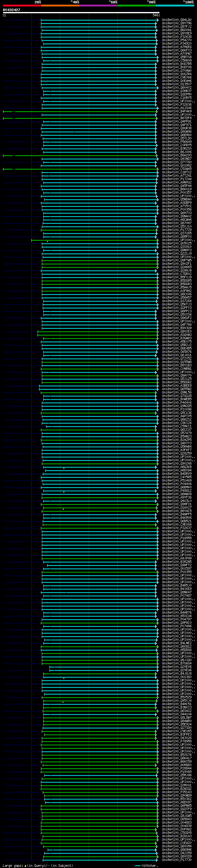Select the query name AV432427

click(x=11, y=10)
